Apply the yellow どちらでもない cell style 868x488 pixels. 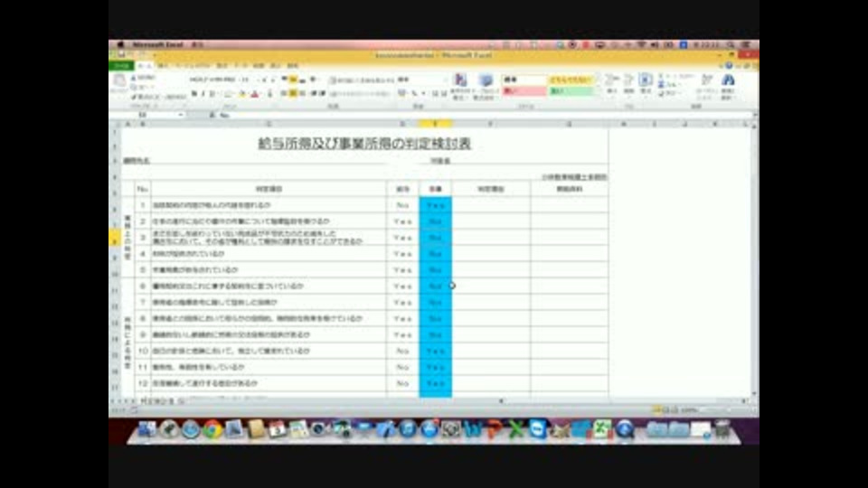tap(571, 80)
